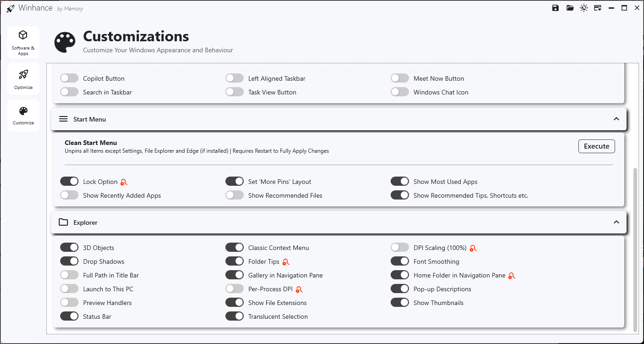
Task: Toggle Show File Extensions off
Action: click(234, 303)
